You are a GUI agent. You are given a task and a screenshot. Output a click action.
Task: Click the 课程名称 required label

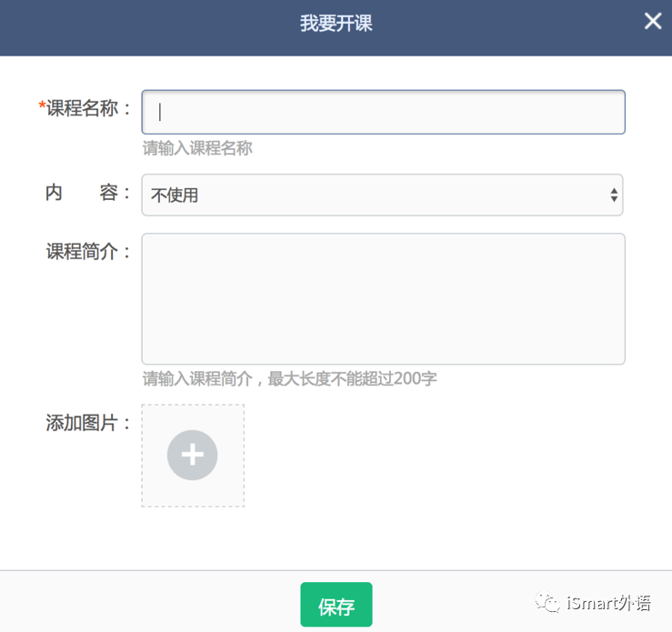pyautogui.click(x=85, y=107)
